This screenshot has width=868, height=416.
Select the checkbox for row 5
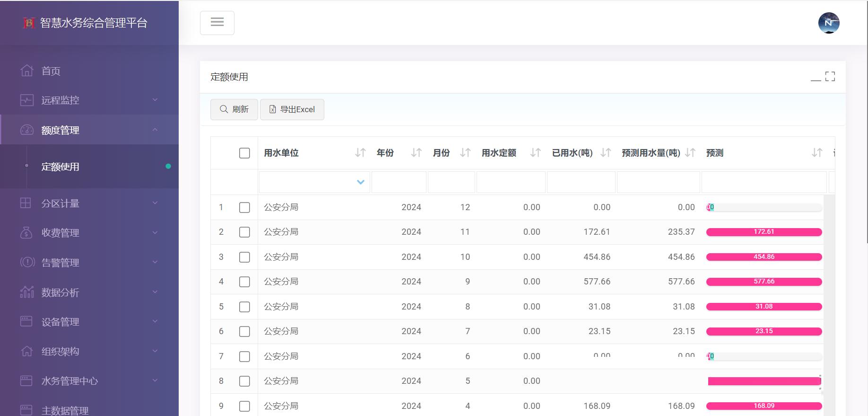tap(244, 307)
